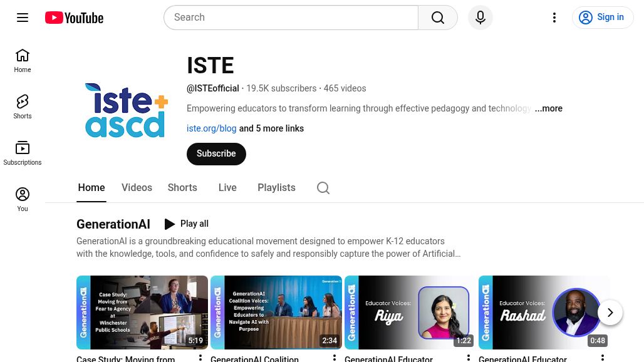Open the iste.org/blog link
644x362 pixels.
point(211,128)
